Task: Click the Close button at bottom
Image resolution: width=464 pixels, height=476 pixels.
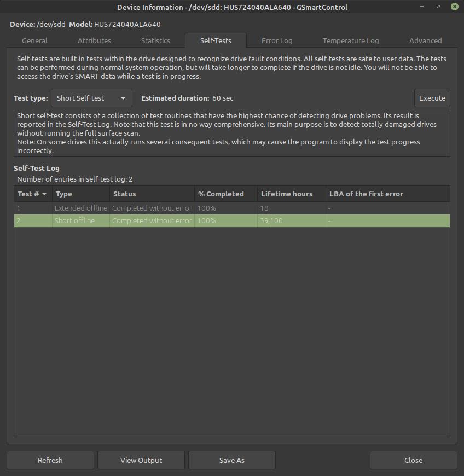Action: click(x=413, y=460)
